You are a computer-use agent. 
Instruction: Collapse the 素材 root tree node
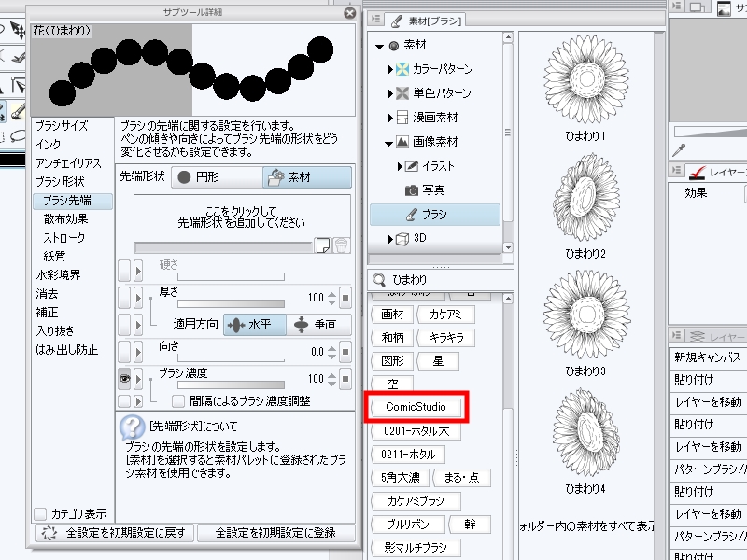point(379,46)
